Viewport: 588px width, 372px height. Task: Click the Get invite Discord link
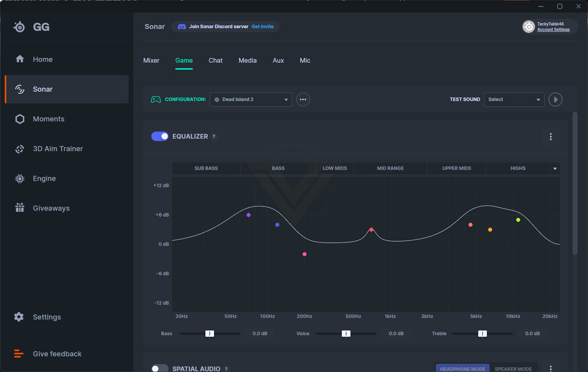(263, 27)
